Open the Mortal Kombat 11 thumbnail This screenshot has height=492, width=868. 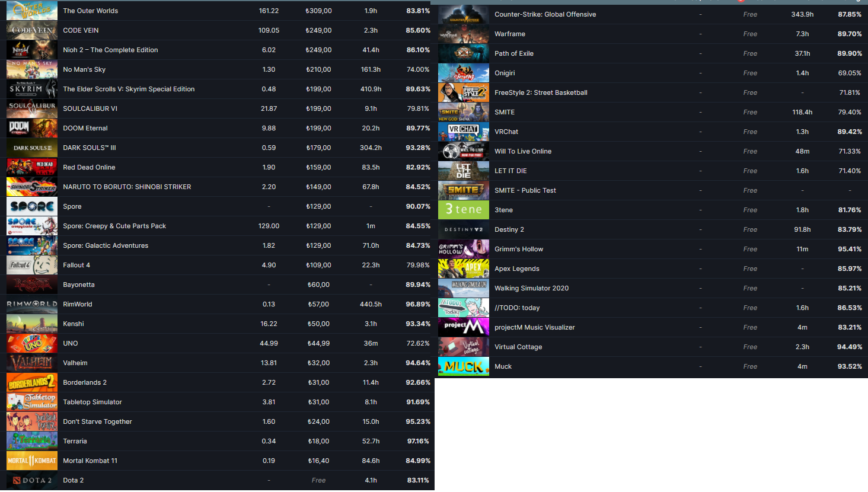click(32, 461)
